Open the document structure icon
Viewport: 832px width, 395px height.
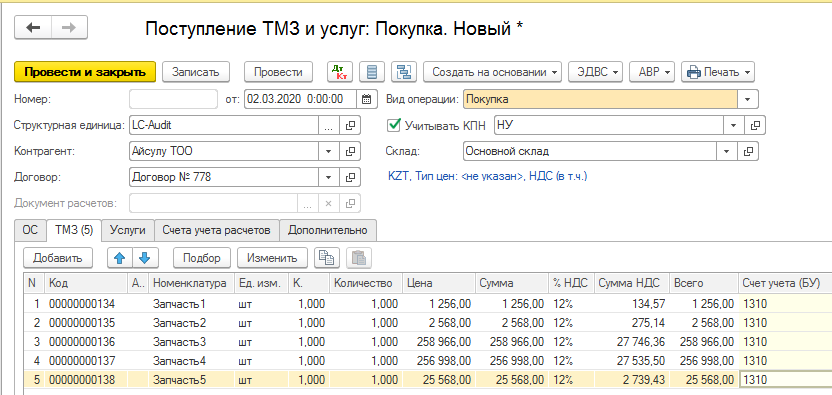point(404,72)
